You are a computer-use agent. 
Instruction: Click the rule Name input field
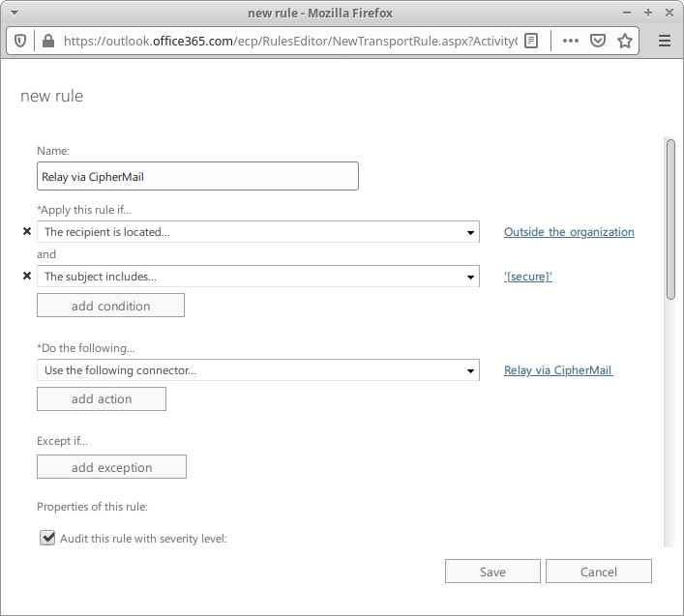197,176
